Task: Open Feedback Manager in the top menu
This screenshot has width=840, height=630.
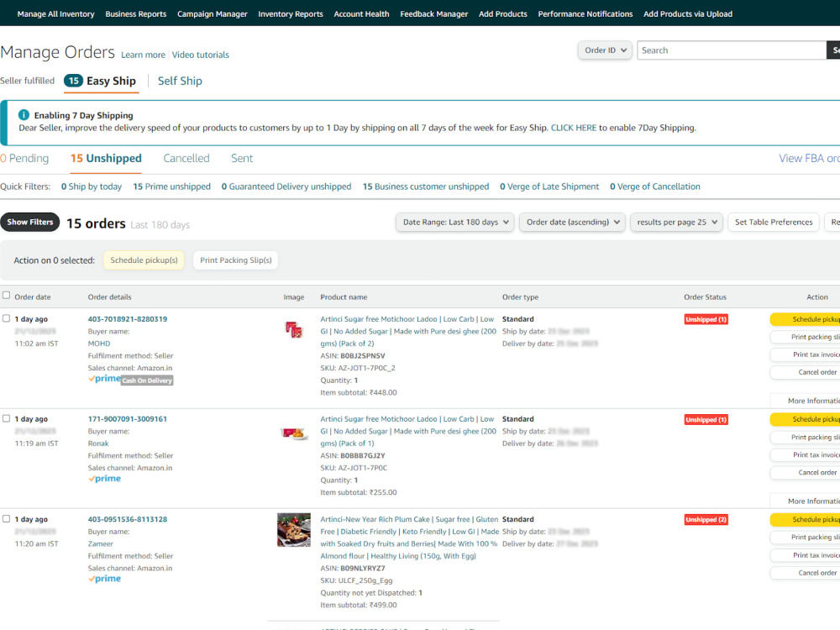Action: 434,14
